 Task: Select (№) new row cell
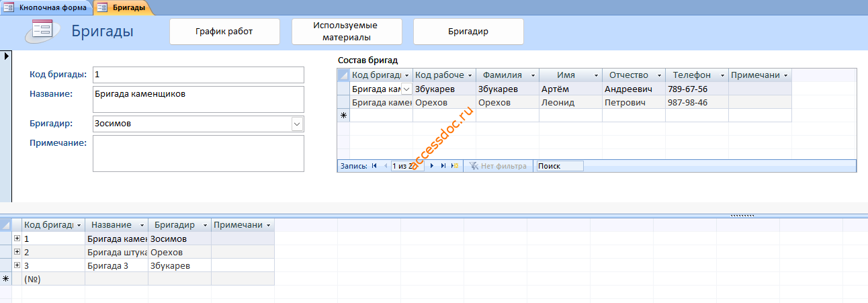(x=53, y=279)
